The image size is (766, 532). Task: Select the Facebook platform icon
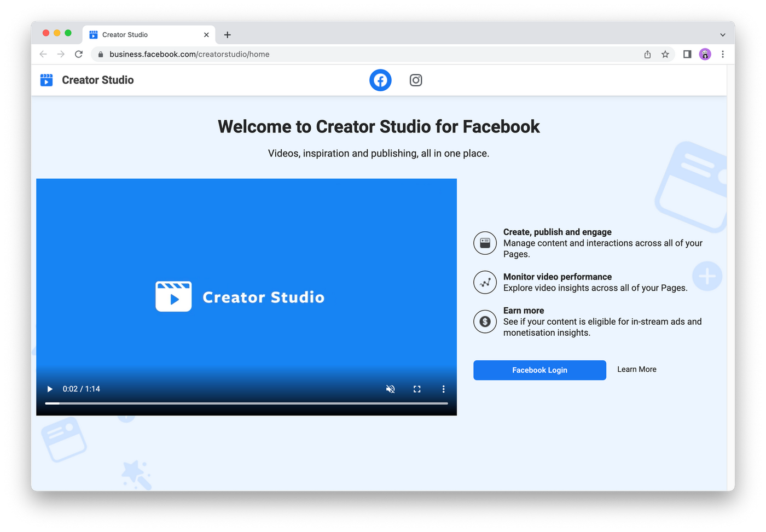click(x=380, y=80)
